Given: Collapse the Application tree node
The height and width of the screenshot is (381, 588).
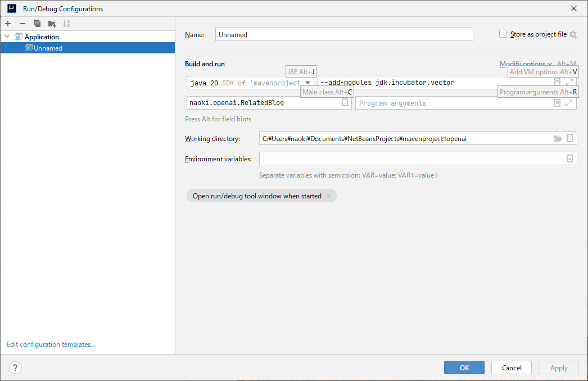Looking at the screenshot, I should (x=7, y=37).
